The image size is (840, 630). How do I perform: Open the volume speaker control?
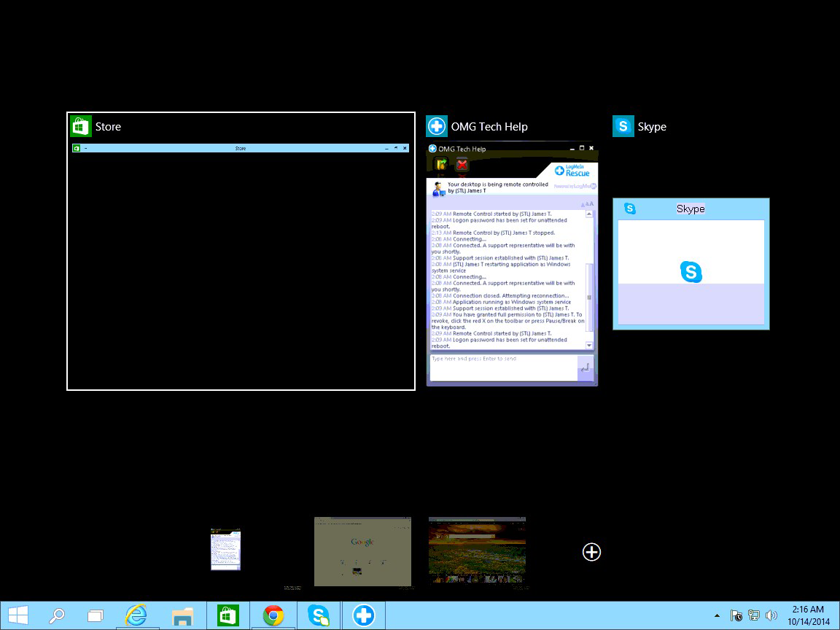[x=771, y=615]
